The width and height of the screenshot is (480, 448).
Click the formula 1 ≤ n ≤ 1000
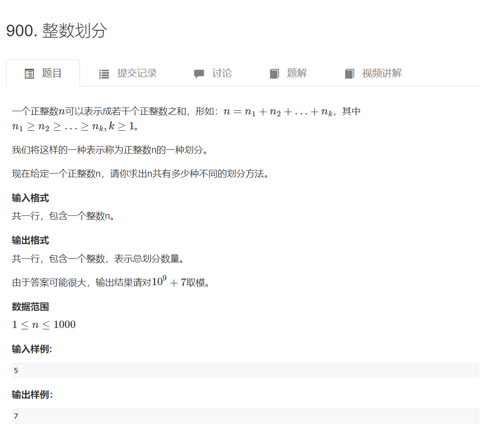coord(44,324)
